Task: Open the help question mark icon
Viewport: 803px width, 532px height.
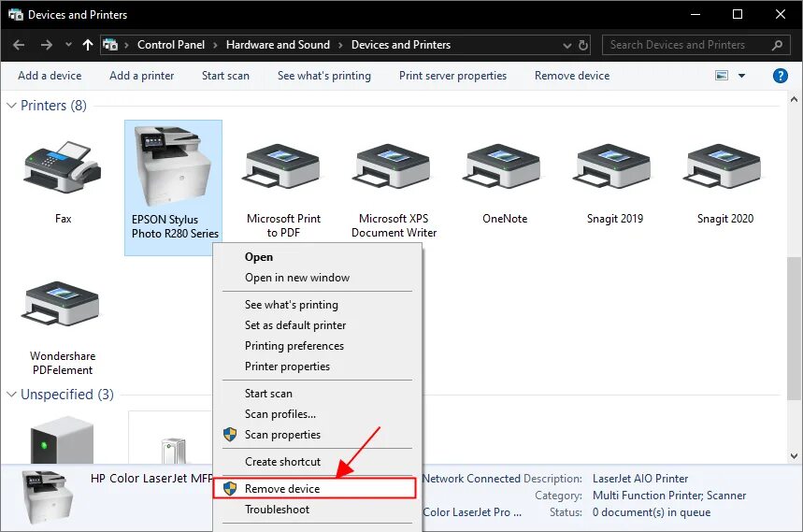Action: [x=780, y=76]
